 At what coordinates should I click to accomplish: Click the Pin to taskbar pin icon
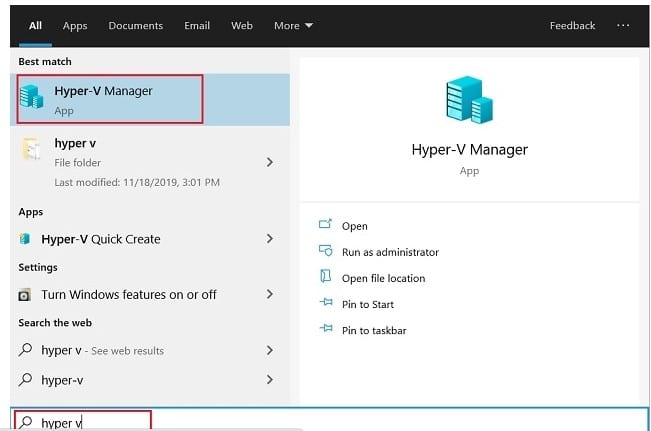[326, 329]
